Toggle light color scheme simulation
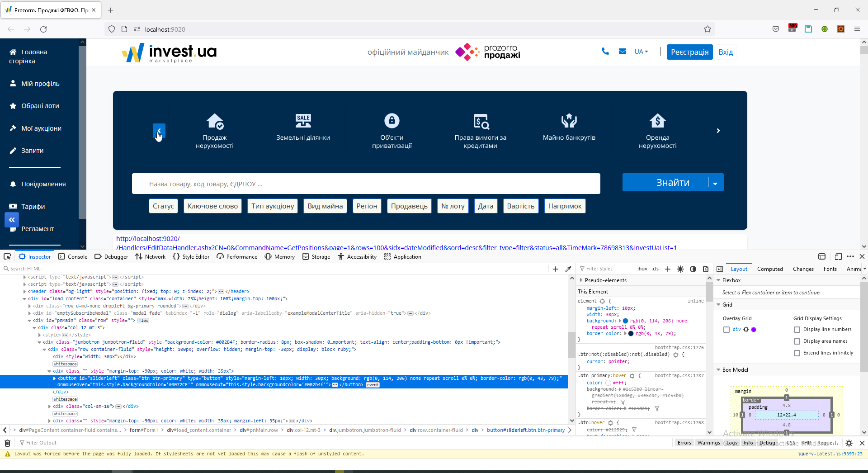The image size is (868, 473). tap(680, 269)
